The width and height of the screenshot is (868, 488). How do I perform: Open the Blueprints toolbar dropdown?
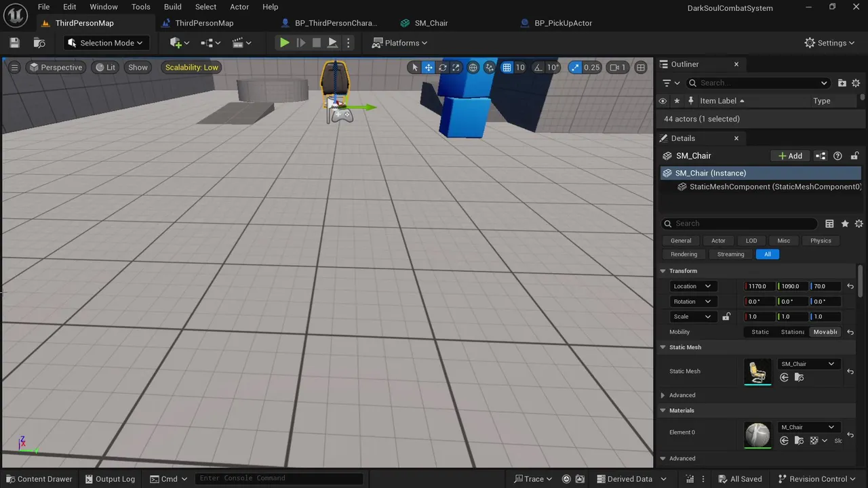(211, 43)
